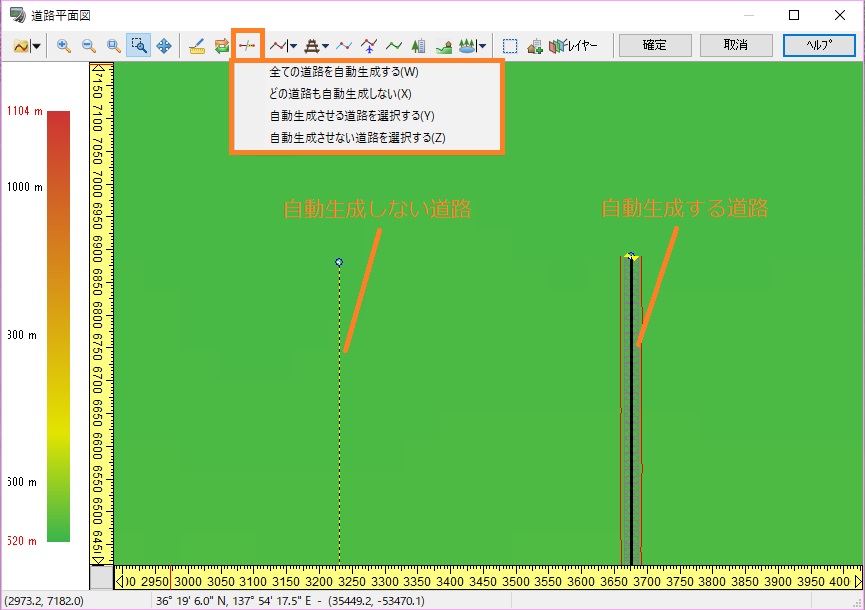Click the 確定 confirm button
This screenshot has width=865, height=610.
tap(655, 45)
